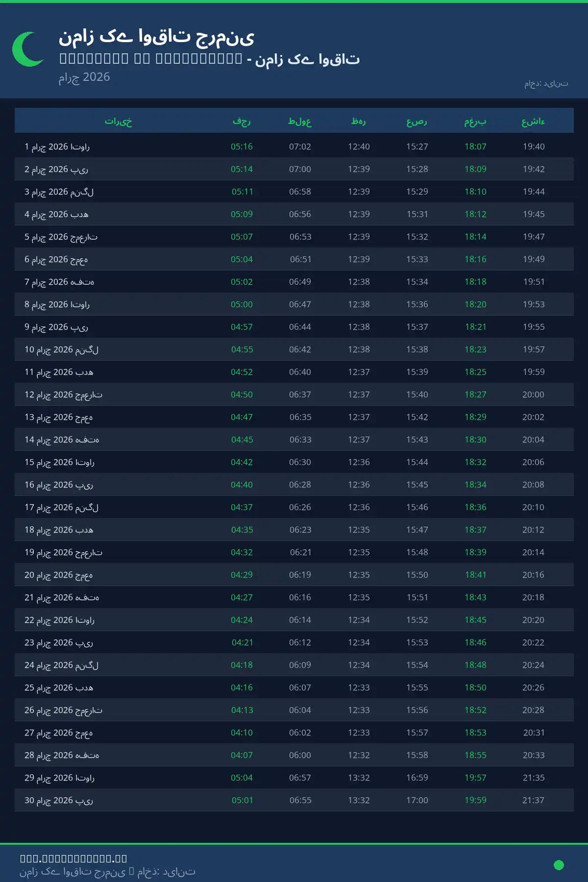Click the green dot in the footer
The image size is (588, 882).
(559, 865)
